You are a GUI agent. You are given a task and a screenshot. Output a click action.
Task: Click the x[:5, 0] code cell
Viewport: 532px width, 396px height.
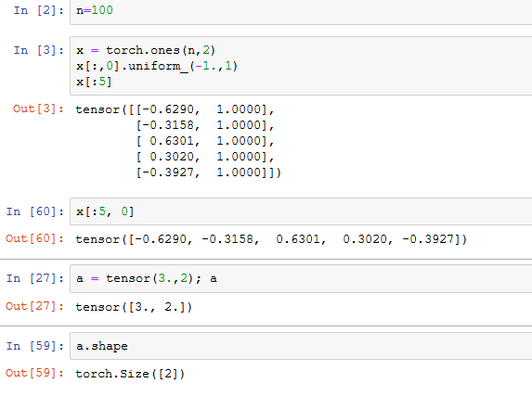(301, 211)
